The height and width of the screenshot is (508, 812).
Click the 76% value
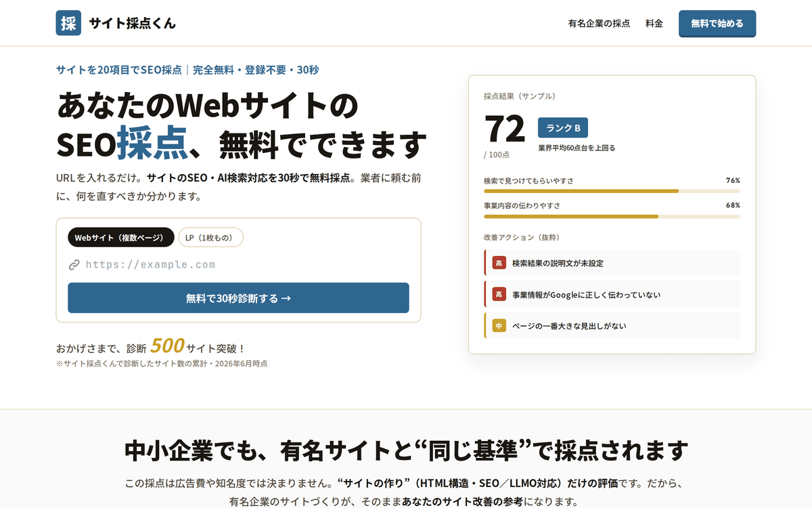click(x=733, y=180)
